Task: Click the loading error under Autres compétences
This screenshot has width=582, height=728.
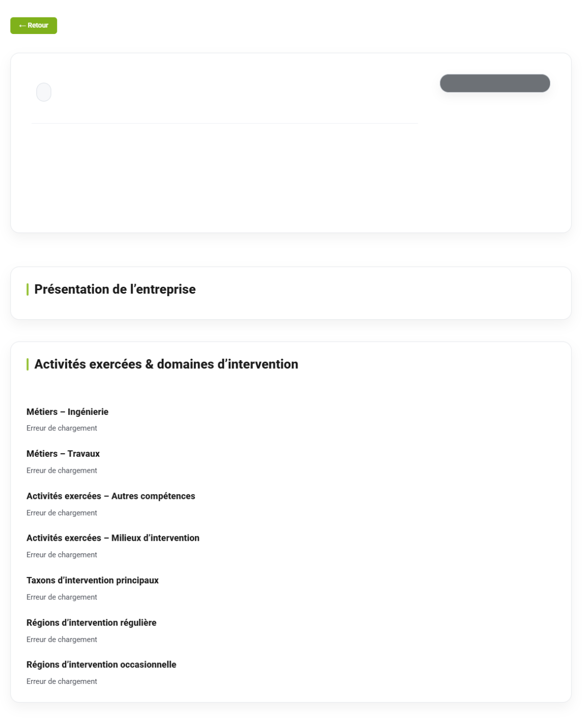Action: [62, 513]
